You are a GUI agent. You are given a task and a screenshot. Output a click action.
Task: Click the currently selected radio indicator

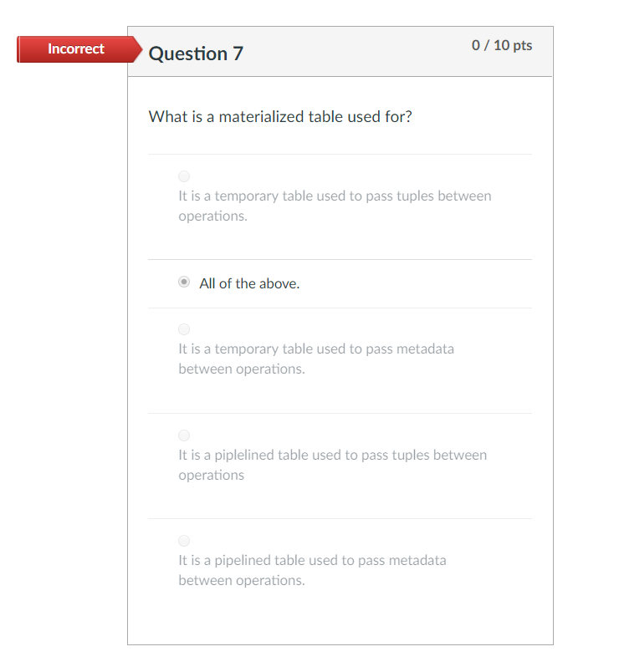pos(184,283)
